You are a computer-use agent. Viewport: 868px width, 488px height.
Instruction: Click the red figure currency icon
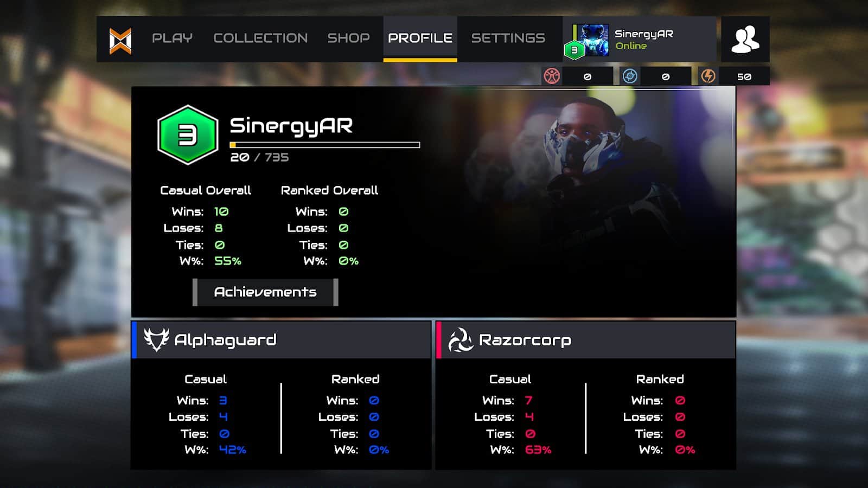pyautogui.click(x=552, y=76)
